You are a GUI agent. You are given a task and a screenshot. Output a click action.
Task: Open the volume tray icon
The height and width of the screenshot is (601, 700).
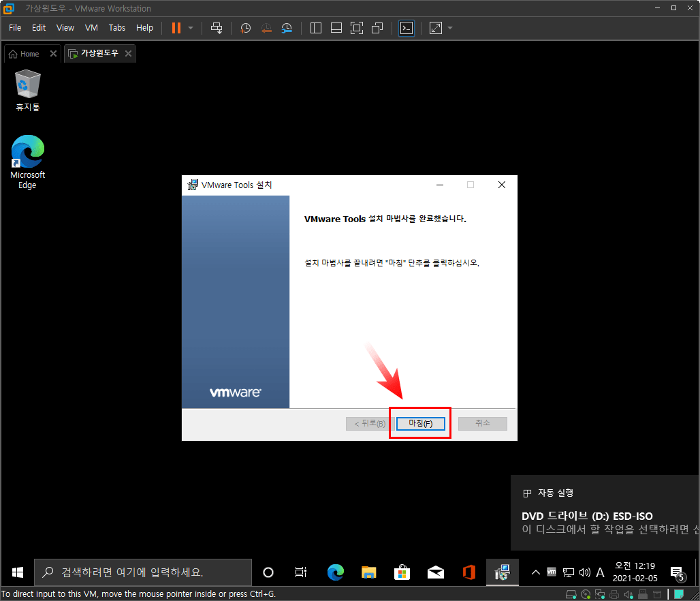coord(584,572)
